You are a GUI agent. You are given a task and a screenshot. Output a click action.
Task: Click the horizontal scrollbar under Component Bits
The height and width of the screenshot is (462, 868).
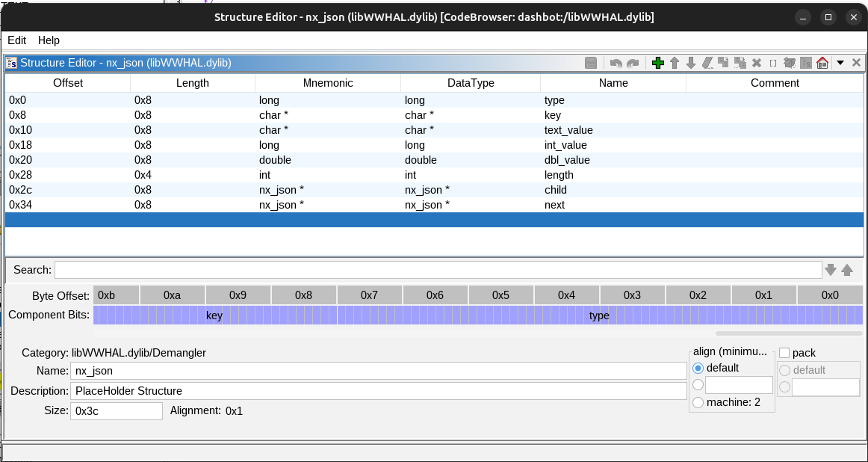coord(787,333)
